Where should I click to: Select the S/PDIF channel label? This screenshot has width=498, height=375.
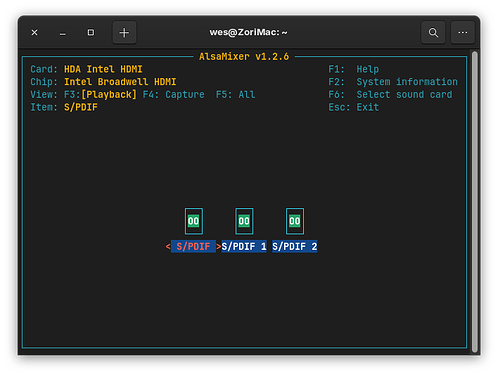tap(193, 247)
